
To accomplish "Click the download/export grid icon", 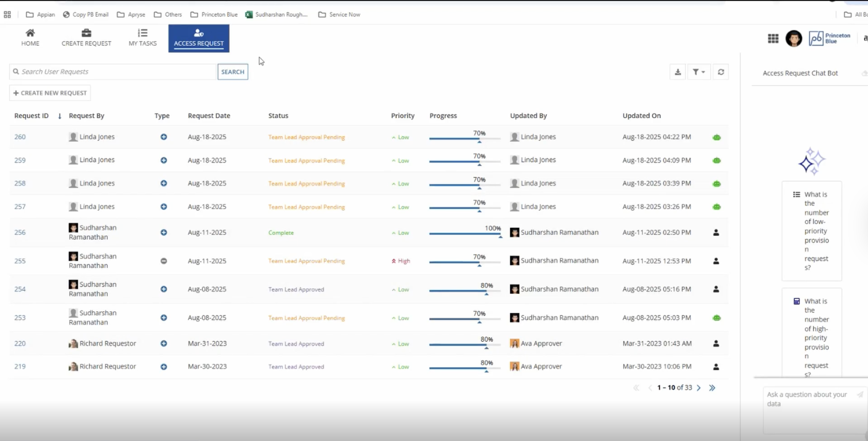I will pyautogui.click(x=678, y=72).
